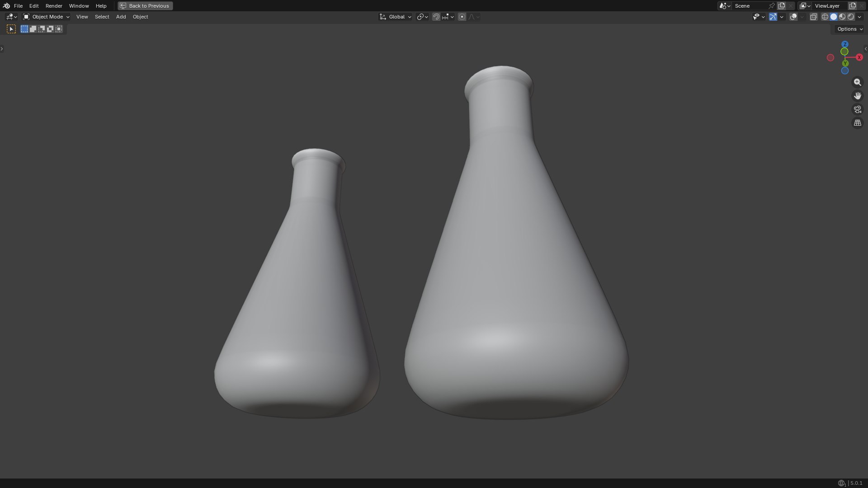This screenshot has width=868, height=488.
Task: Expand the gizmo options dropdown arrow
Action: pos(782,17)
